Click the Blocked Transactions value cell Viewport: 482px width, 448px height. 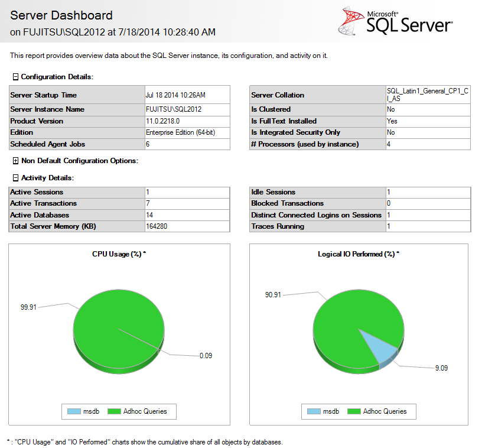pos(427,203)
